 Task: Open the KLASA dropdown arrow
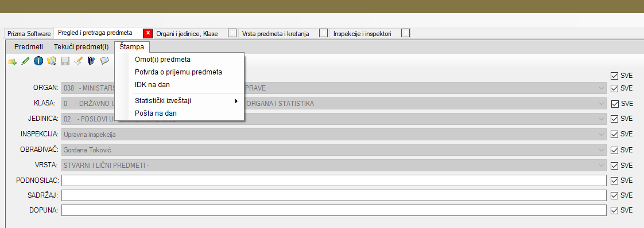click(x=602, y=104)
